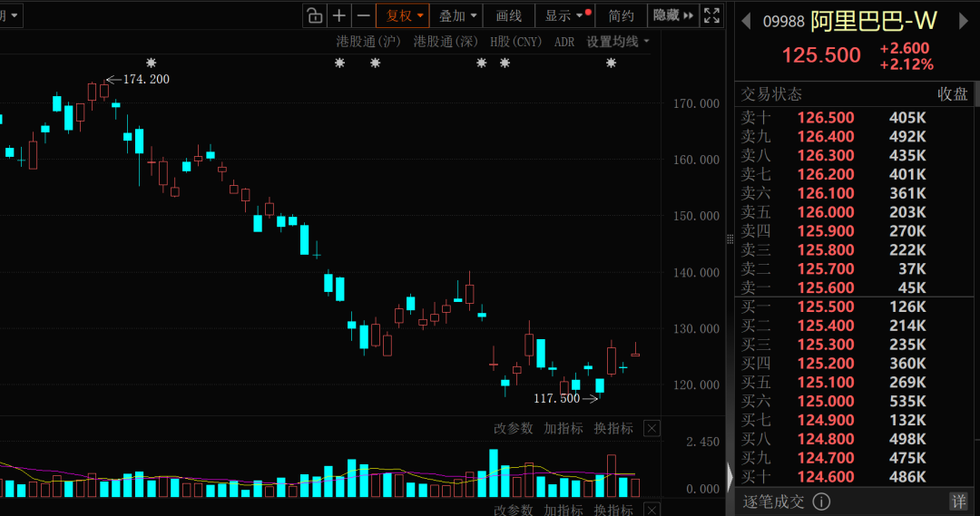Open the 显示 display menu

click(563, 15)
